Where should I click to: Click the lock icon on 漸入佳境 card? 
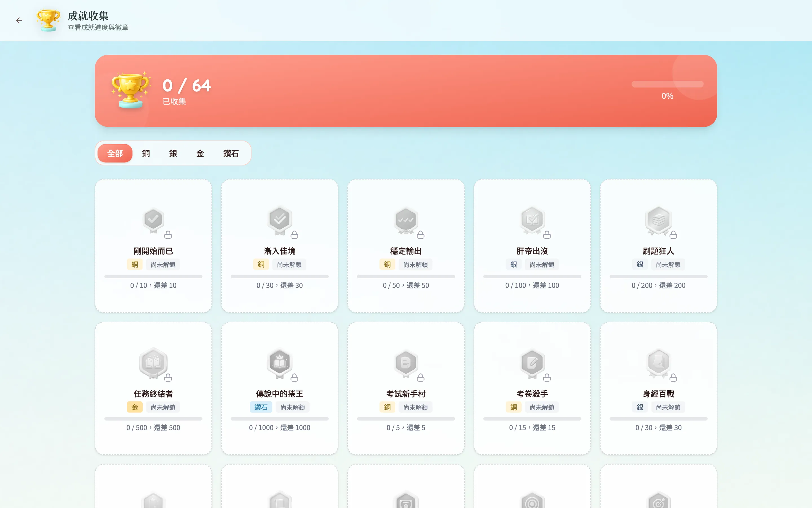point(294,235)
